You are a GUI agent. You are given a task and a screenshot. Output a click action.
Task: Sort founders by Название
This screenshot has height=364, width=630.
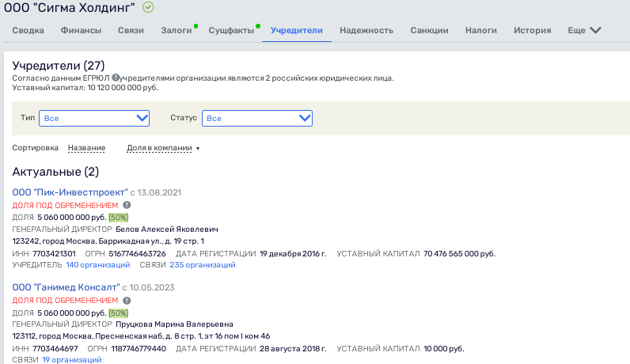86,148
